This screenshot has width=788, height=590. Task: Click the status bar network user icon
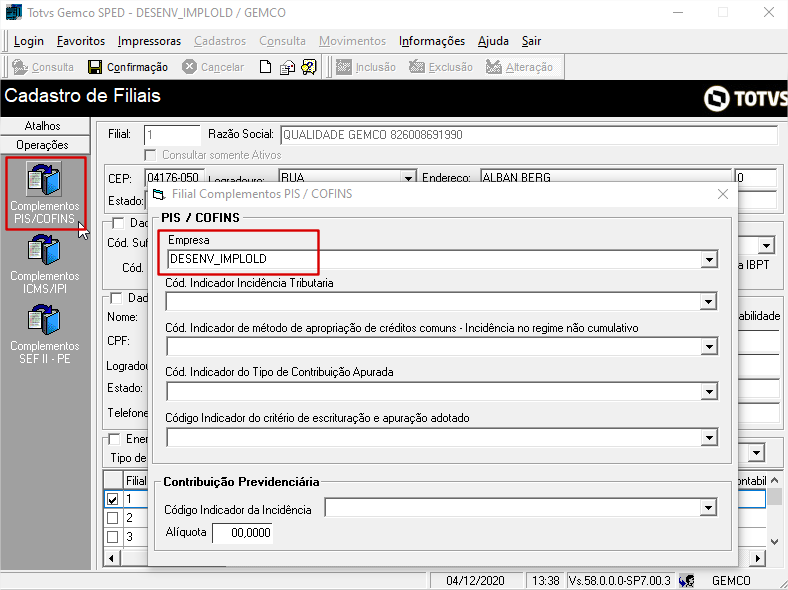pos(686,581)
